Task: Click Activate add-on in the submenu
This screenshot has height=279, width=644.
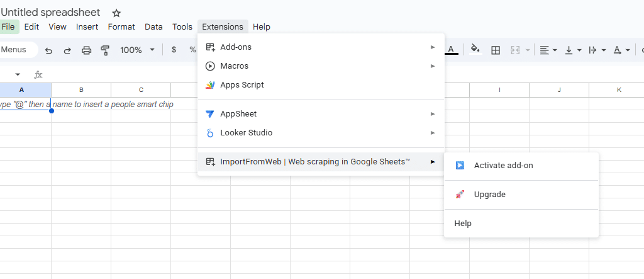Action: coord(503,166)
